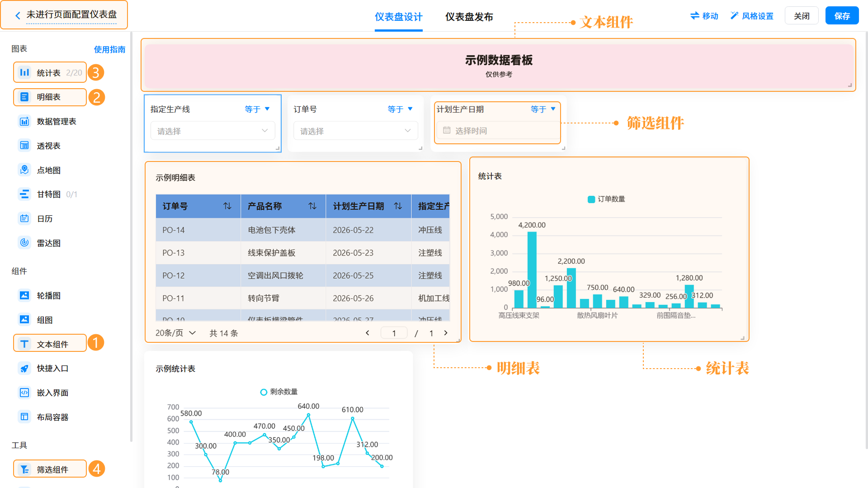This screenshot has width=868, height=488.
Task: Switch to the 仪表盘设计 tab
Action: coord(398,17)
